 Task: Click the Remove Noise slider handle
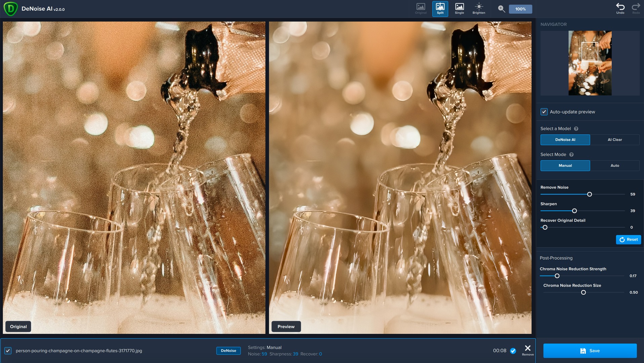point(589,195)
